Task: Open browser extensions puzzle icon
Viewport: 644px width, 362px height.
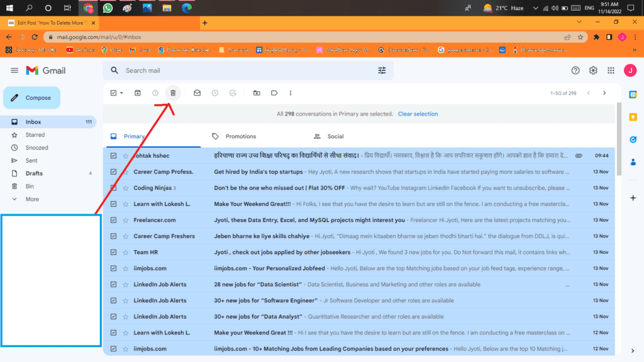Action: tap(596, 37)
